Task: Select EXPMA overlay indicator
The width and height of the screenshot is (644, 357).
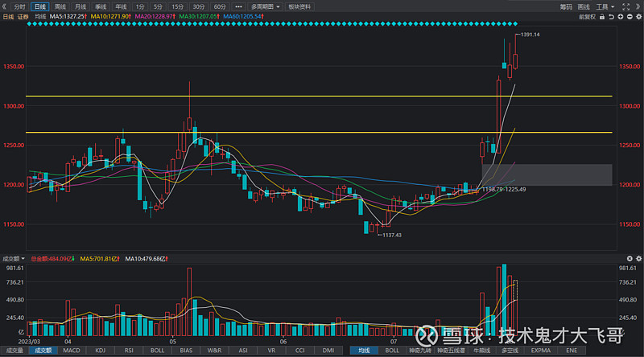Action: tap(540, 351)
